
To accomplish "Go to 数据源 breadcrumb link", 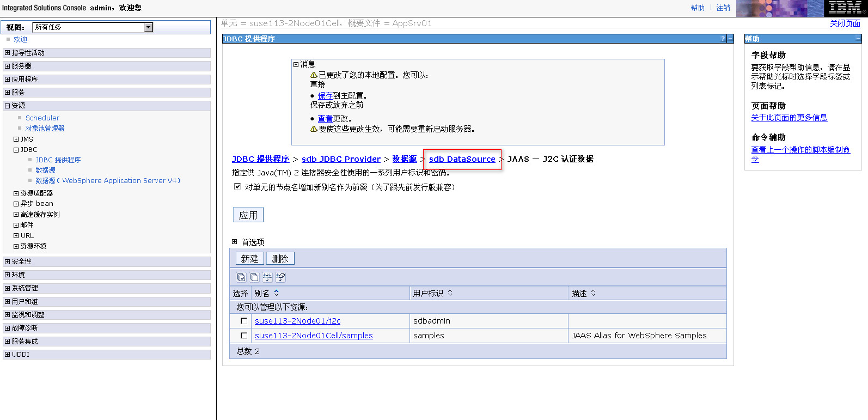I will (405, 159).
